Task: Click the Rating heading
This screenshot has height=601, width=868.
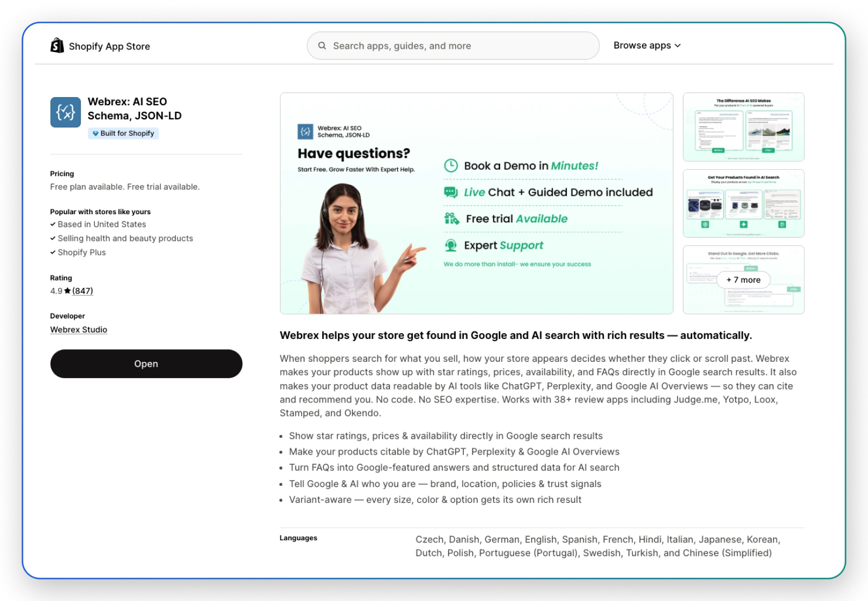Action: (x=61, y=278)
